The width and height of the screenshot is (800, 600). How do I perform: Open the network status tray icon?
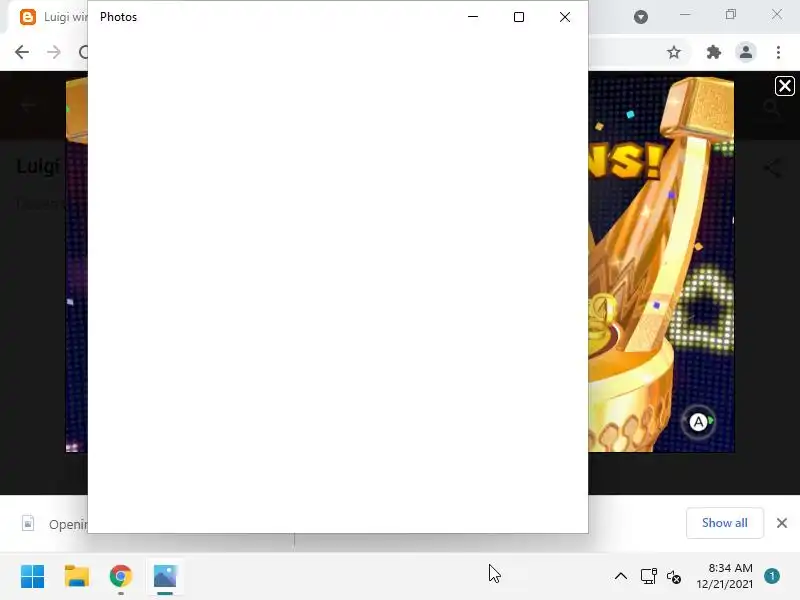click(x=648, y=577)
